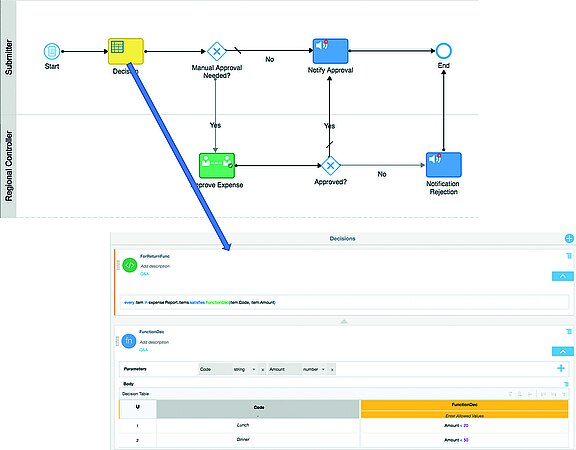Select the Notification Rejection task
576x450 pixels.
443,165
